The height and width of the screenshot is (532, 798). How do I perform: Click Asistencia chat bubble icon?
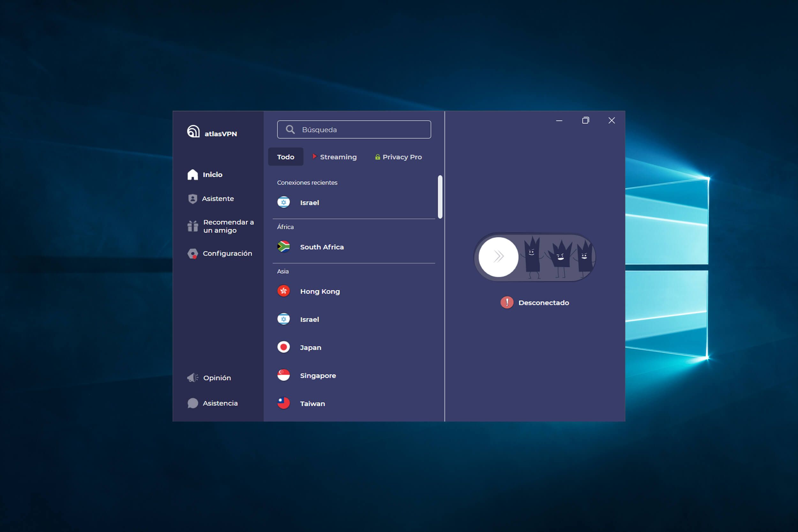coord(193,403)
